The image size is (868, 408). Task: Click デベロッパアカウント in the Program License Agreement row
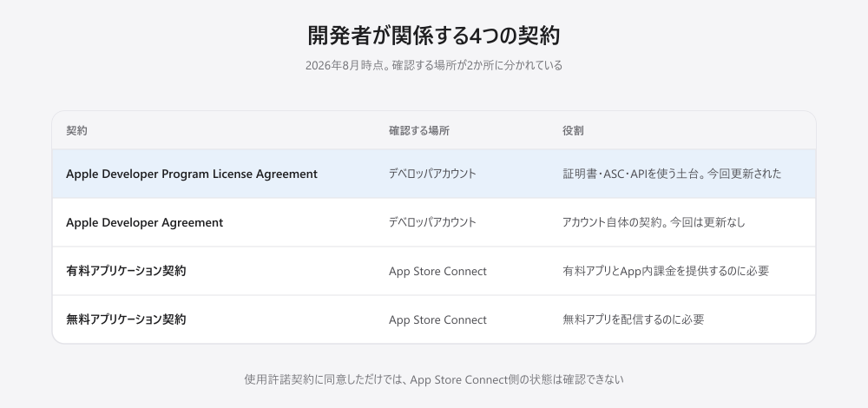(x=432, y=174)
